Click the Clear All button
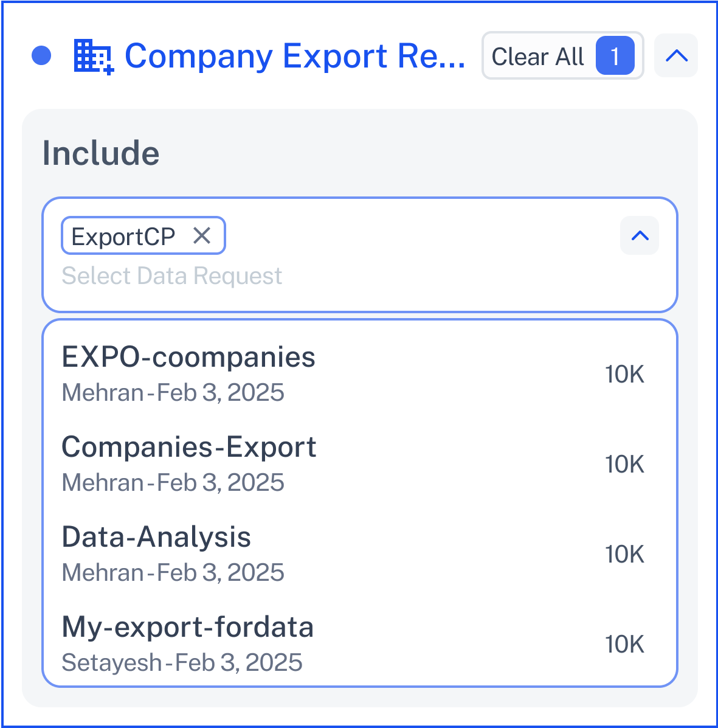The image size is (718, 728). coord(562,56)
